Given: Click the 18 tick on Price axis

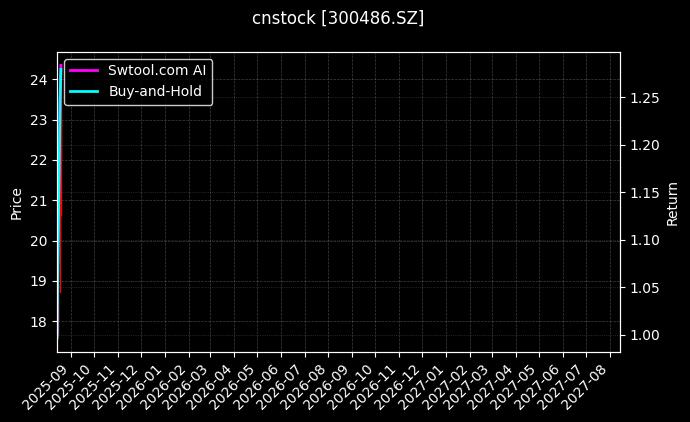Looking at the screenshot, I should [40, 322].
